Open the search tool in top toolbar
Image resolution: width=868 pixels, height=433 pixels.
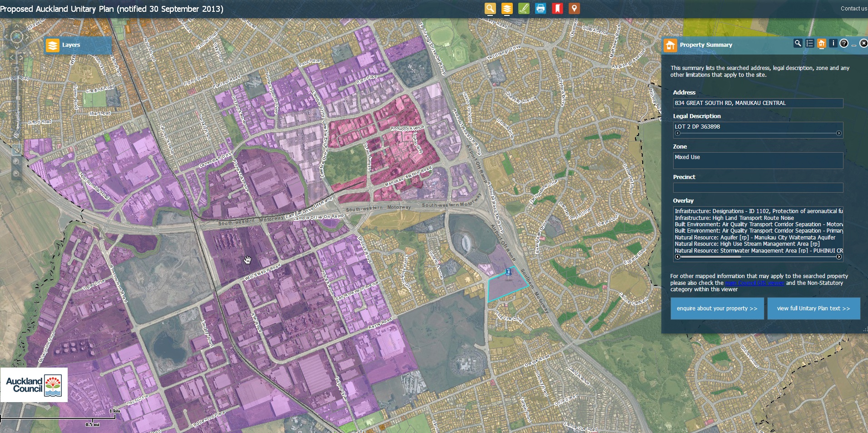coord(490,9)
